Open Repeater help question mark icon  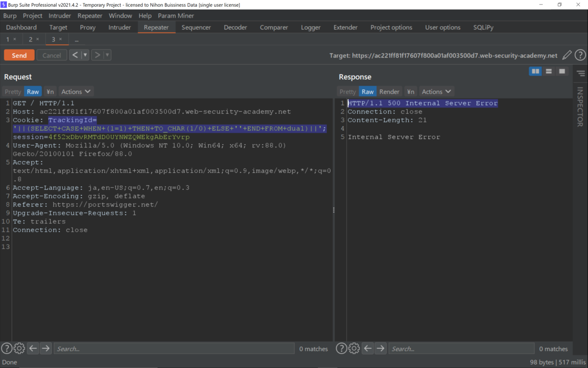pos(580,55)
